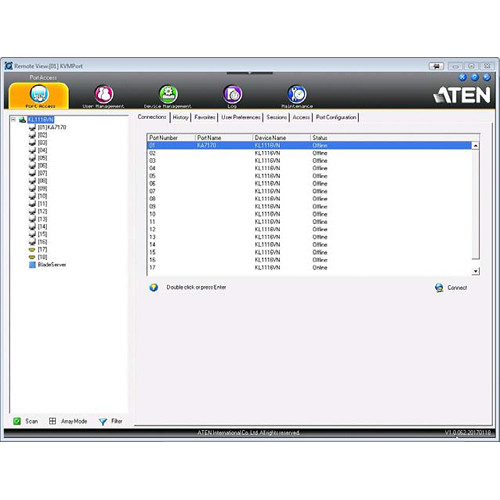Select port [09] in the tree
This screenshot has height=500, width=500.
coord(42,188)
